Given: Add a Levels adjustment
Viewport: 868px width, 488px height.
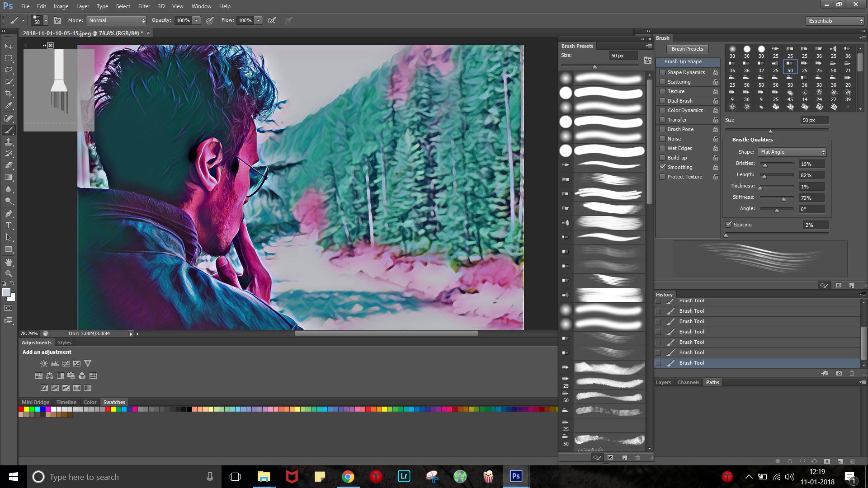Looking at the screenshot, I should [x=55, y=363].
